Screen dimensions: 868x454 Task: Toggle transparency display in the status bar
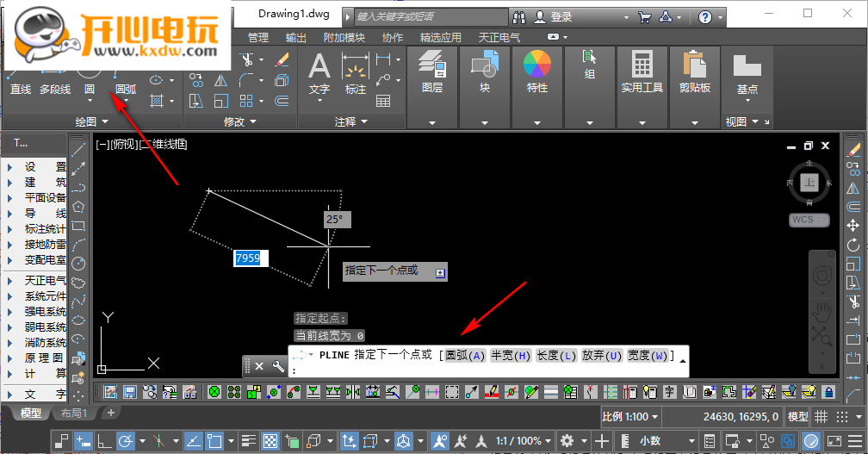270,441
